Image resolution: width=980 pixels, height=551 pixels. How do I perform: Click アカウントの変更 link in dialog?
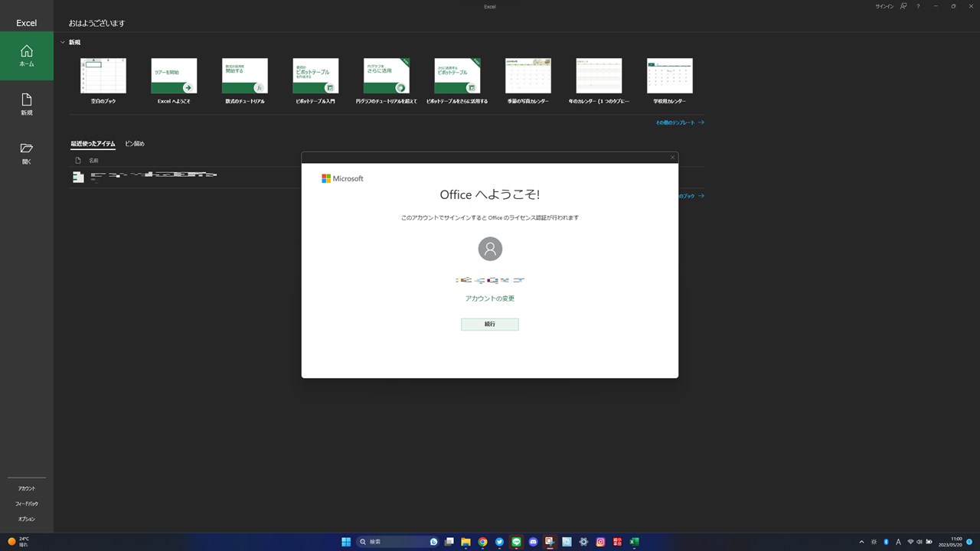point(490,298)
